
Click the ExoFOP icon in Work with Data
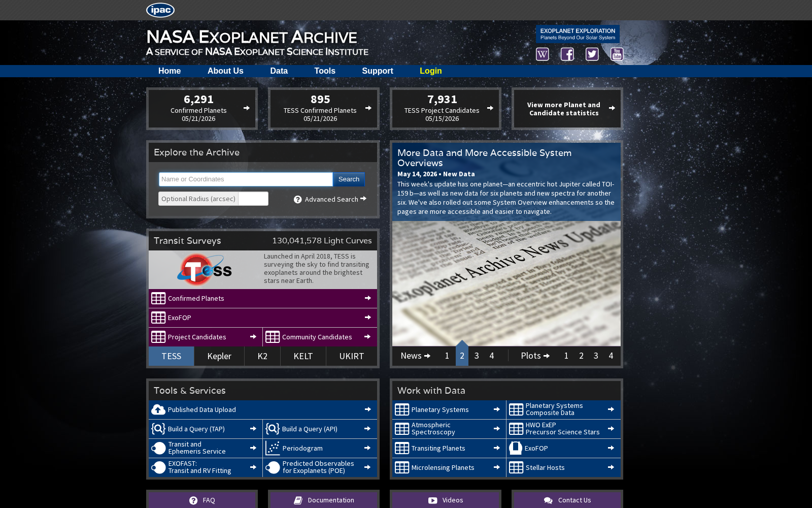pyautogui.click(x=516, y=448)
